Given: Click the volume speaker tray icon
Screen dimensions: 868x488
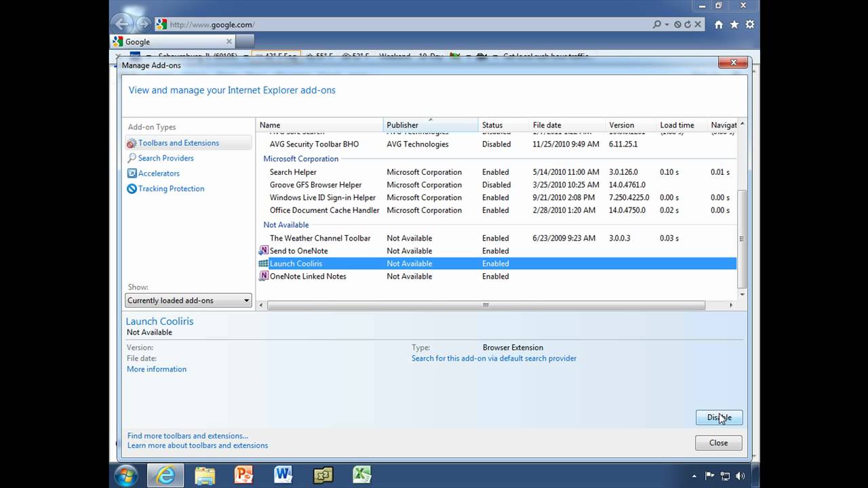Looking at the screenshot, I should click(741, 476).
